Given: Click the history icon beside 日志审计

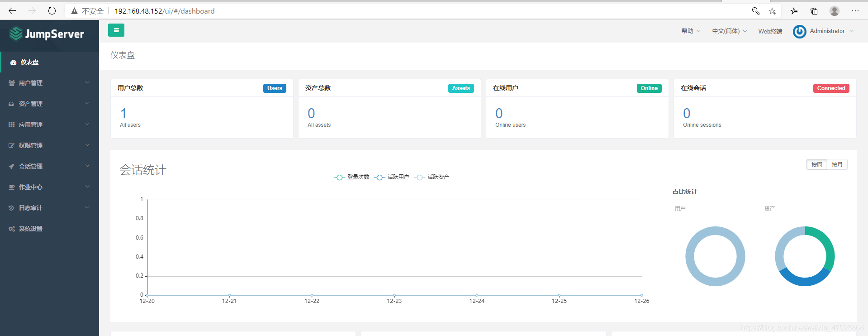Looking at the screenshot, I should pyautogui.click(x=11, y=208).
